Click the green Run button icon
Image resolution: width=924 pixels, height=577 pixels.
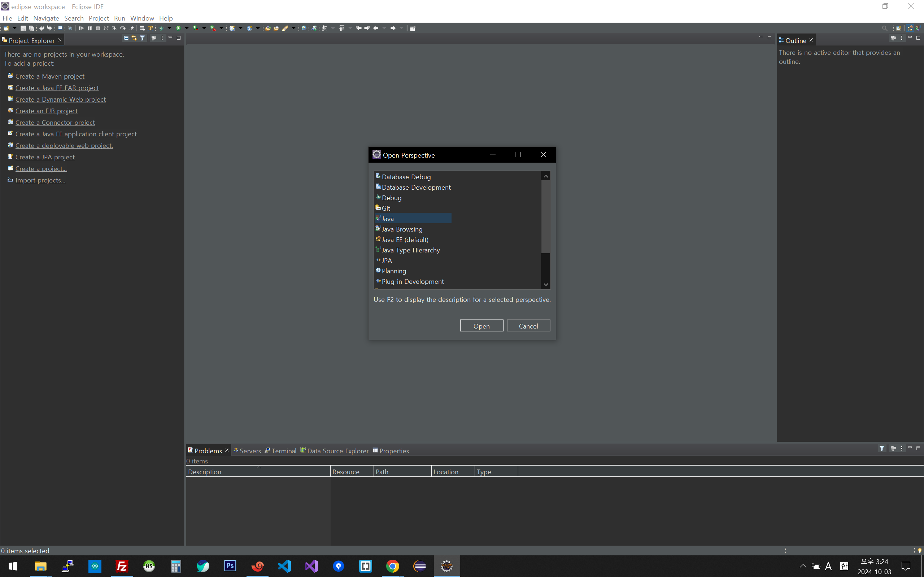coord(178,28)
